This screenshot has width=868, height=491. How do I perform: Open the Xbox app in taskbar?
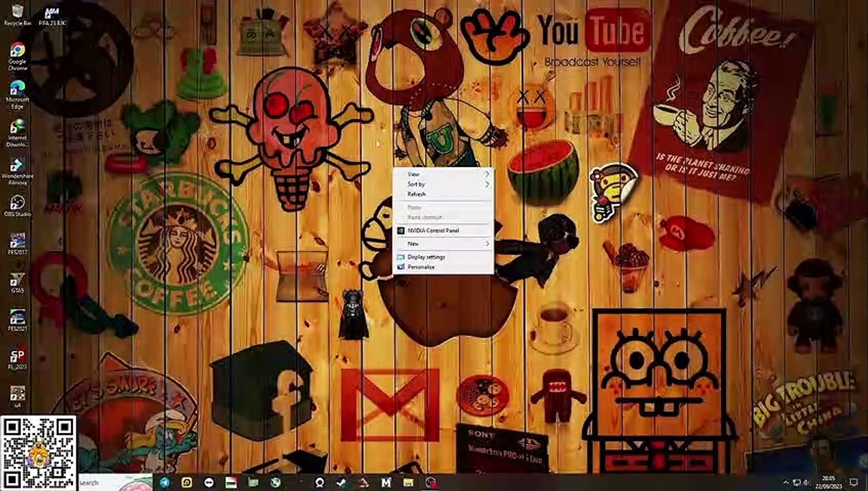[275, 482]
